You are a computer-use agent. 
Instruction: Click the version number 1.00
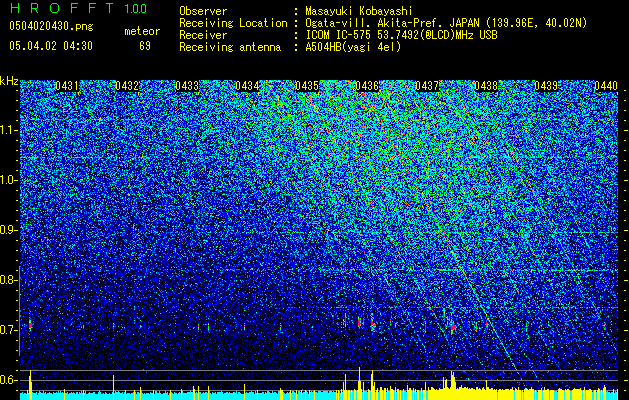coord(136,9)
